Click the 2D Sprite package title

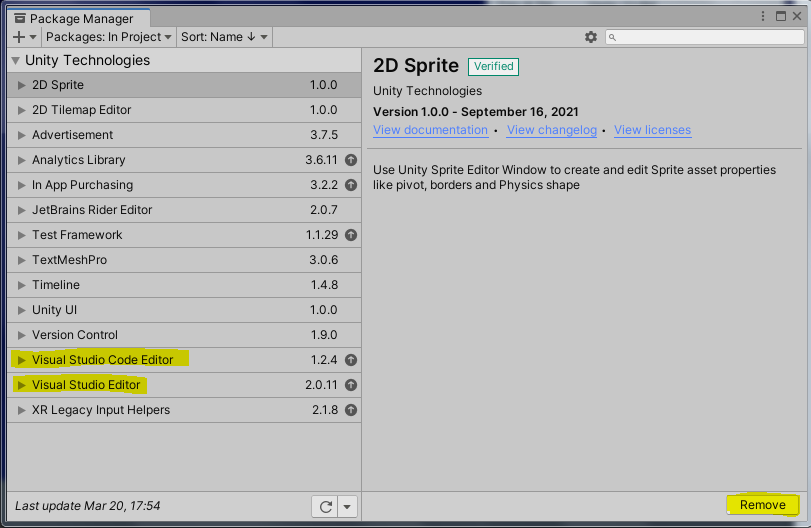[416, 66]
